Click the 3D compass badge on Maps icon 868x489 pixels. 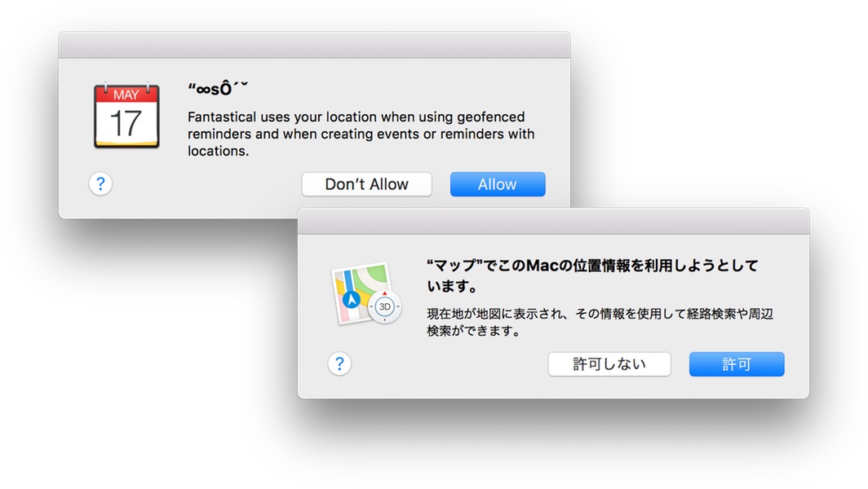(385, 307)
